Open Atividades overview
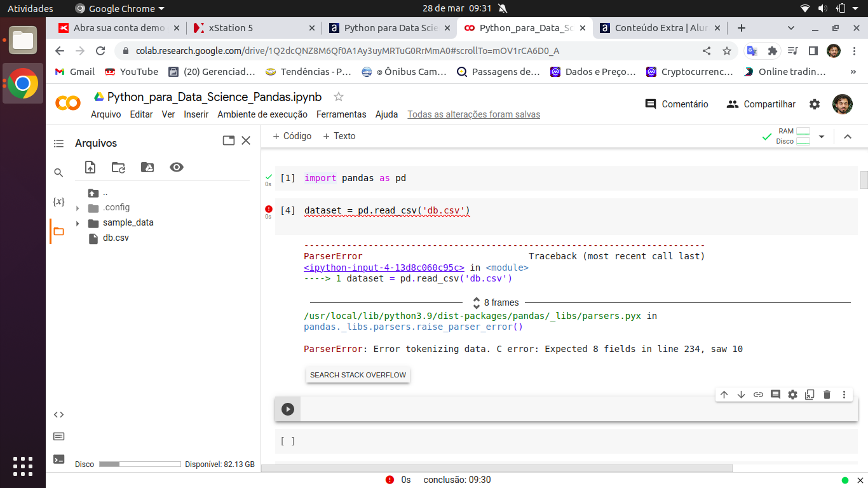 [31, 9]
